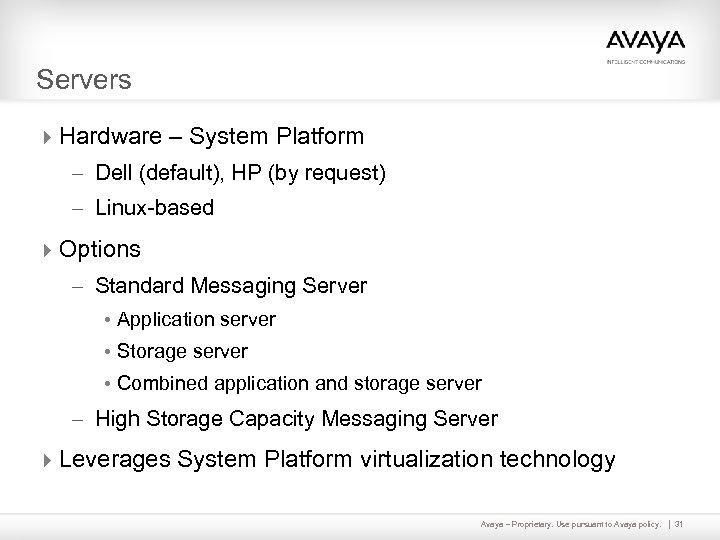Viewport: 720px width, 540px height.
Task: Click the 'Options' bullet text
Action: pos(100,250)
